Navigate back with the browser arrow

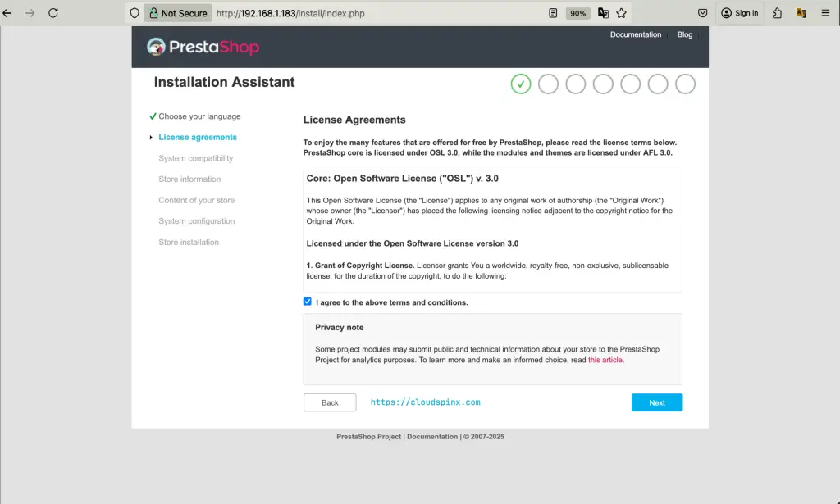click(x=9, y=12)
